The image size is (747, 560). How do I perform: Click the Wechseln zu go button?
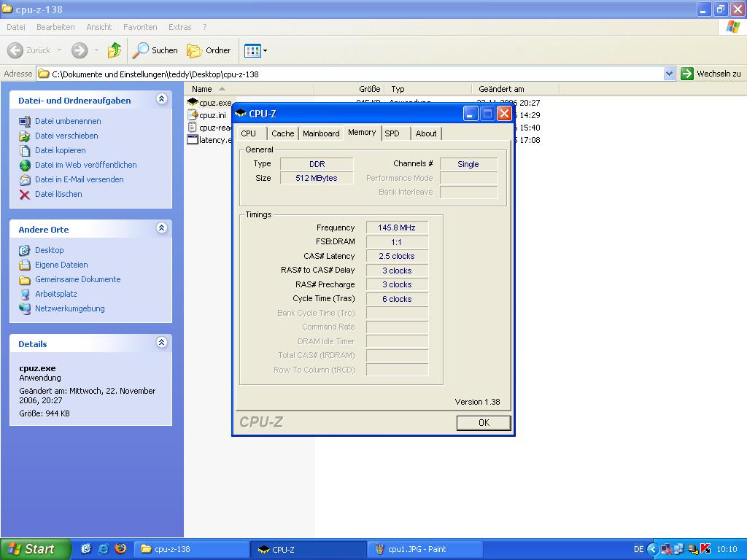coord(711,74)
